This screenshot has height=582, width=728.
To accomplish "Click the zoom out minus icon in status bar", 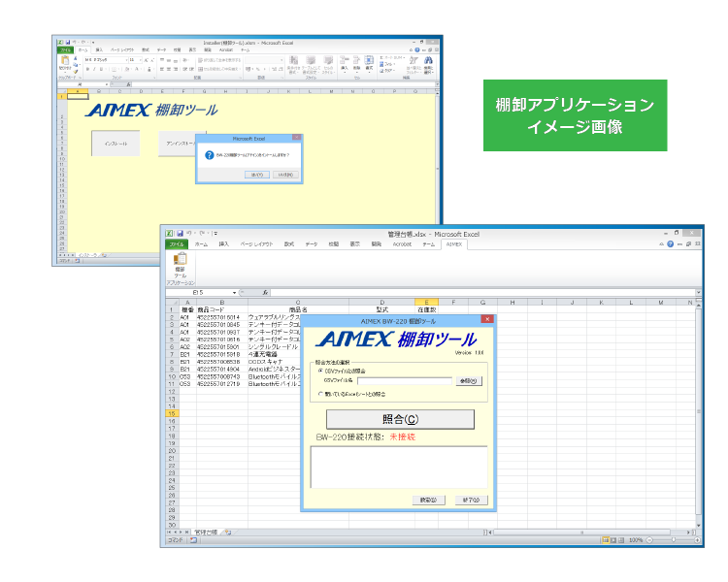I will (x=649, y=540).
